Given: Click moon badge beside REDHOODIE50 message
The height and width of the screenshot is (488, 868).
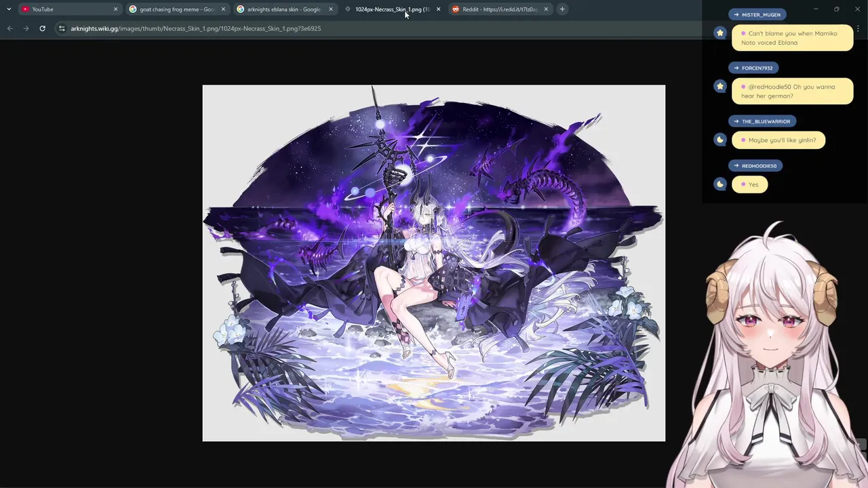Looking at the screenshot, I should 720,184.
